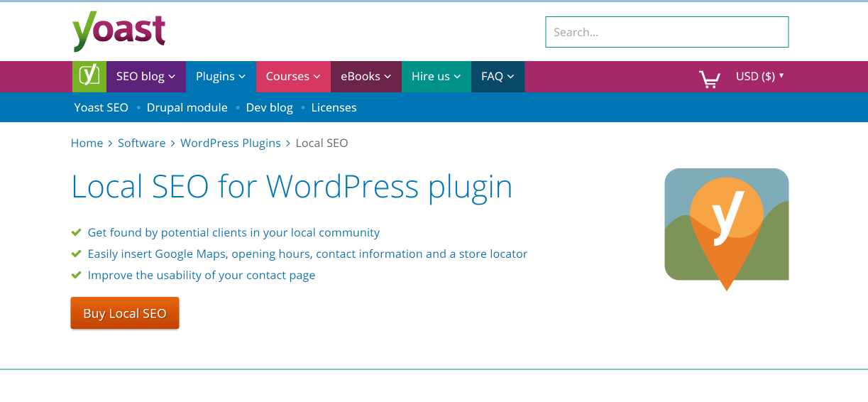Click the Buy Local SEO button
Image resolution: width=868 pixels, height=402 pixels.
[x=125, y=313]
